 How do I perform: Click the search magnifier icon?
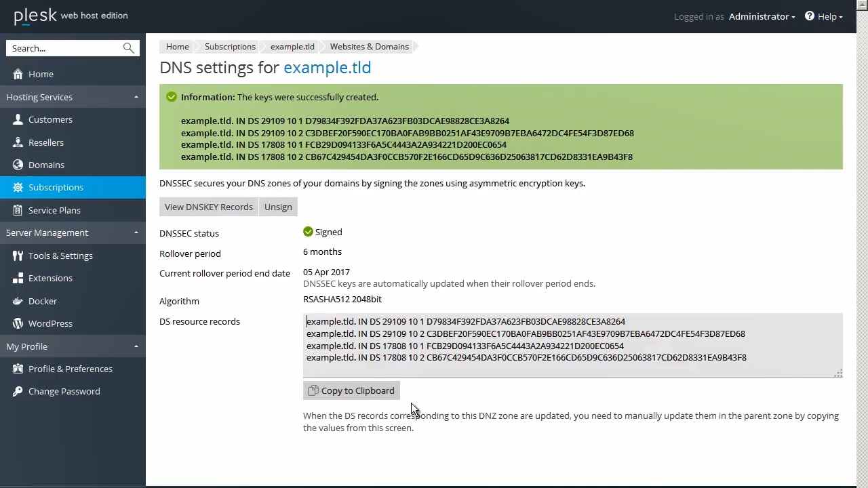tap(128, 48)
